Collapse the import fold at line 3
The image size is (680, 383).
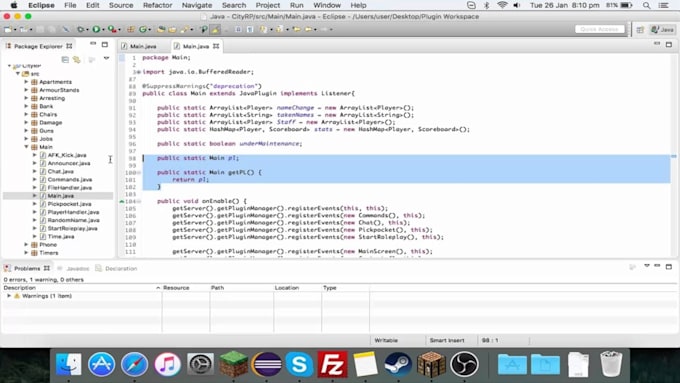point(138,72)
